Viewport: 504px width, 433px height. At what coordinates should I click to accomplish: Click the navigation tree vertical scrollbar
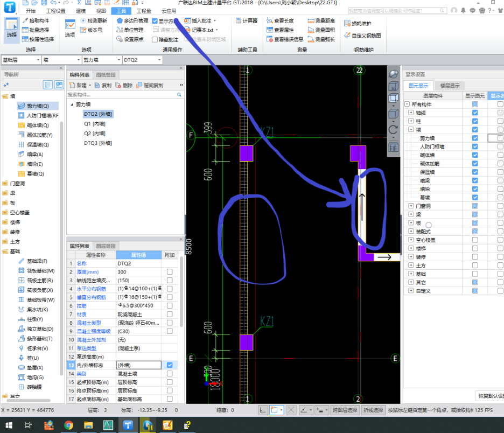click(61, 248)
